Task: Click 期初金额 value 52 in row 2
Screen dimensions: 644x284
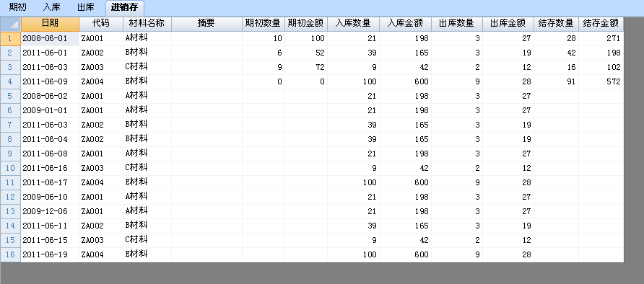Action: click(306, 53)
